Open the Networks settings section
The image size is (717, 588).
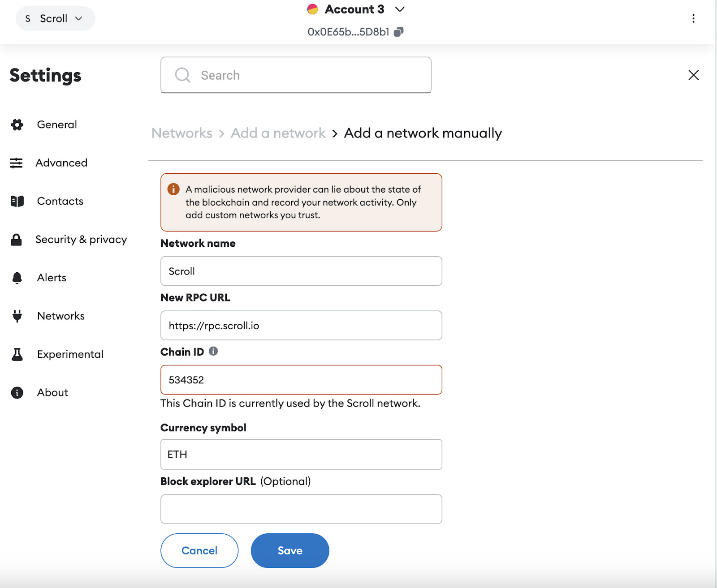pos(60,316)
